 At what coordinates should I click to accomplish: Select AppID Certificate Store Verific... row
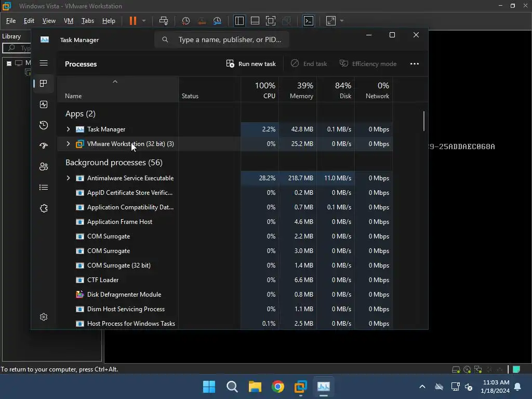225,193
